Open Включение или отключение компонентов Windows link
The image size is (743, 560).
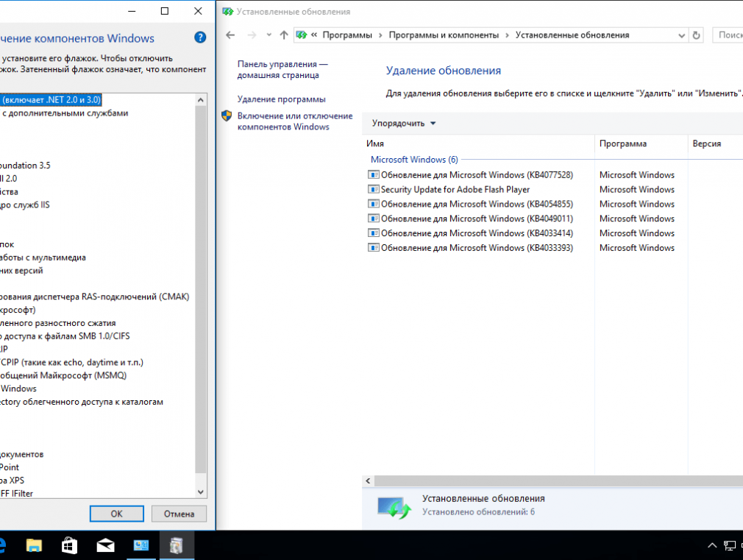pos(295,121)
